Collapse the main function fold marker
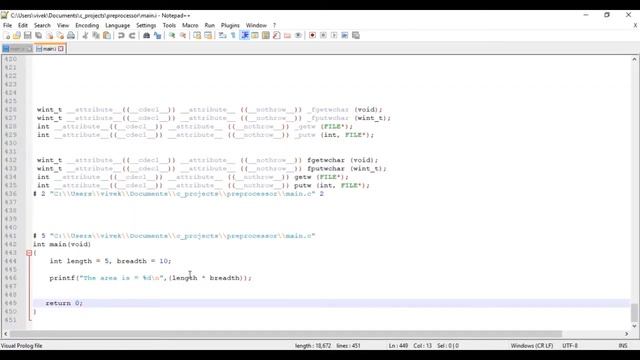The width and height of the screenshot is (640, 360). tap(29, 253)
